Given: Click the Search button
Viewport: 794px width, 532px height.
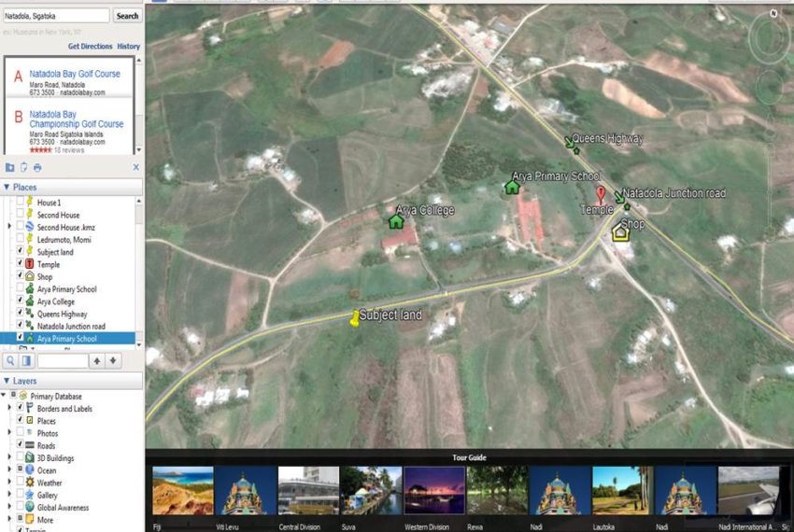Looking at the screenshot, I should click(x=127, y=16).
